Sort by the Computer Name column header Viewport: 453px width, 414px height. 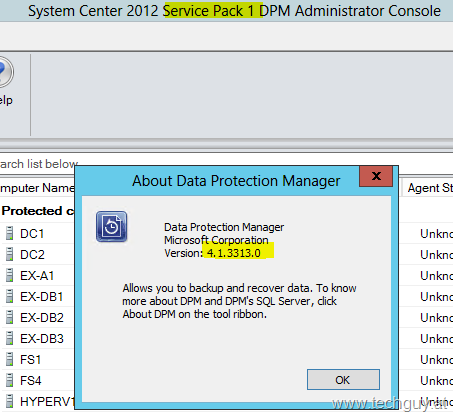point(37,188)
